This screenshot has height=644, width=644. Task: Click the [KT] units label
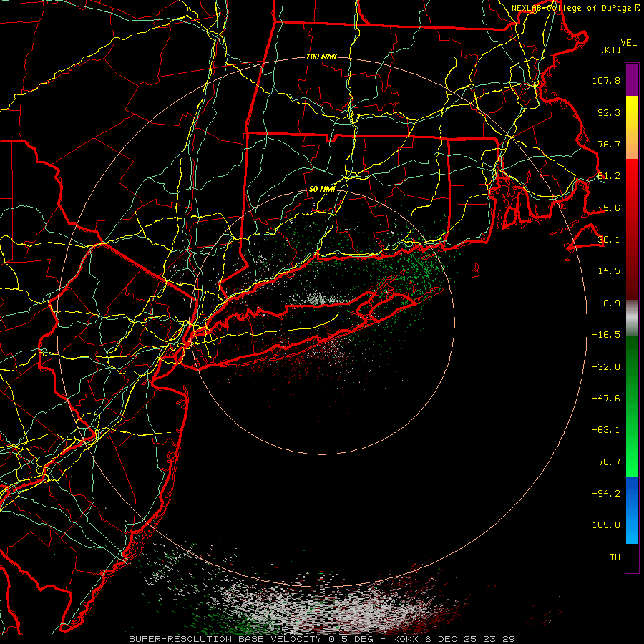point(611,49)
